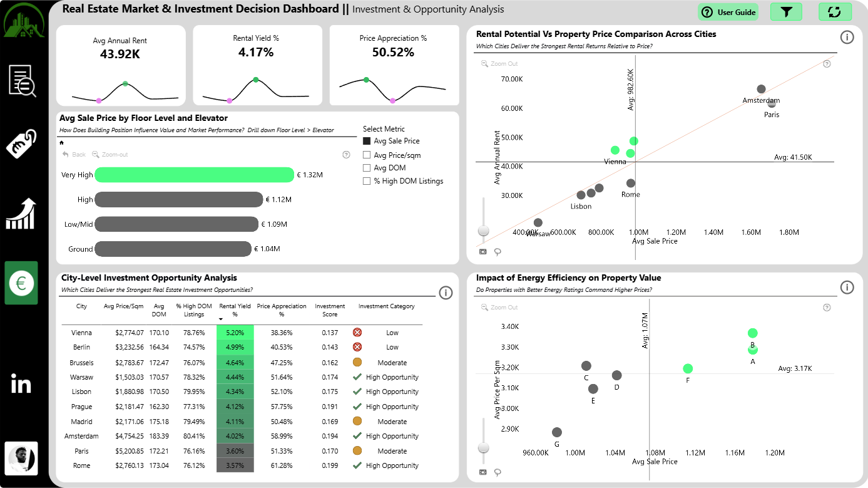Click Zoom Out on the rental potential scatter chart
This screenshot has width=868, height=488.
(499, 64)
